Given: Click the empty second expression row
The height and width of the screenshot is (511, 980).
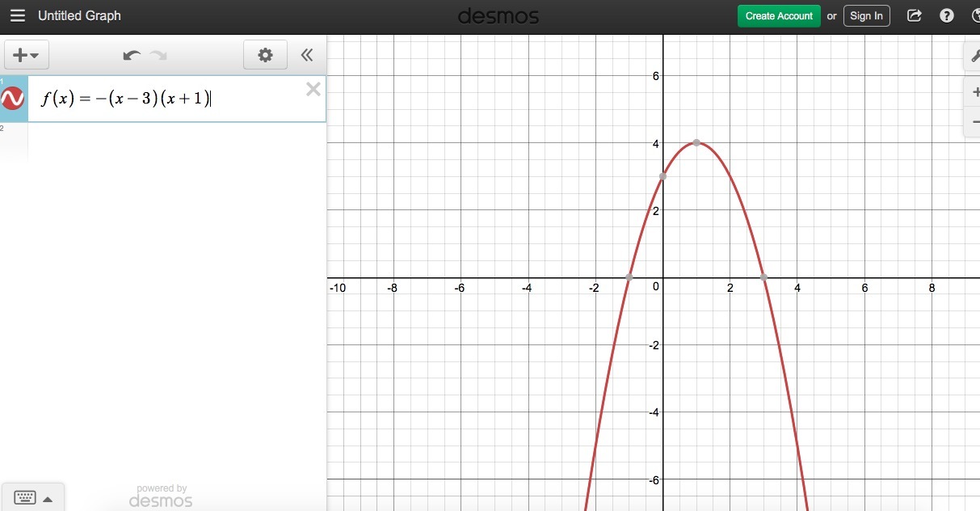Looking at the screenshot, I should coord(163,141).
